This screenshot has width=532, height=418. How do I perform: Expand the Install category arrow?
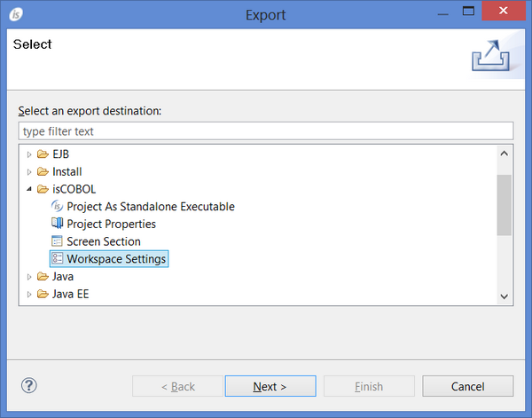point(29,172)
